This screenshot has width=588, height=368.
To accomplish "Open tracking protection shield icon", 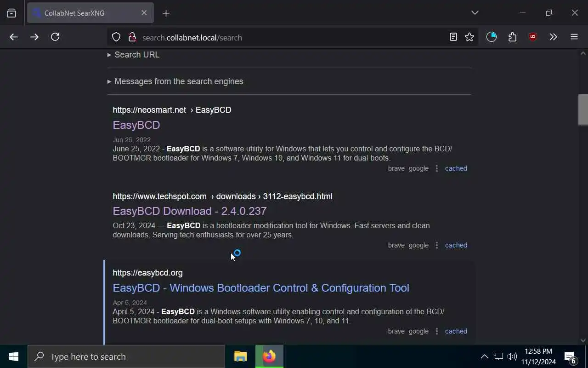I will (116, 37).
